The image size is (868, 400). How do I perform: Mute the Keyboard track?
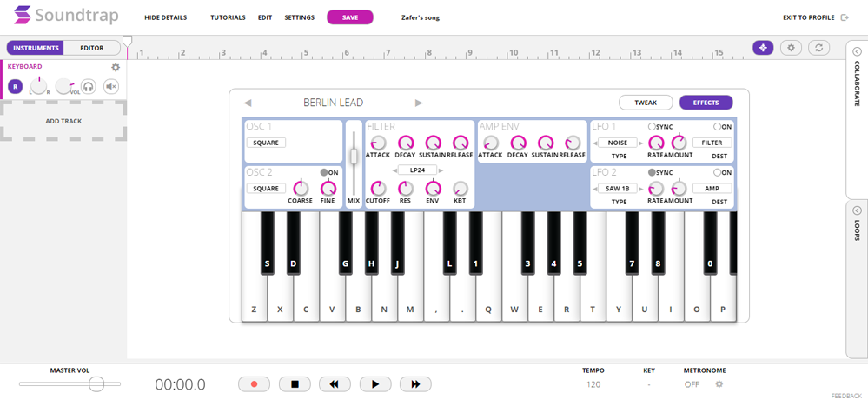[111, 86]
